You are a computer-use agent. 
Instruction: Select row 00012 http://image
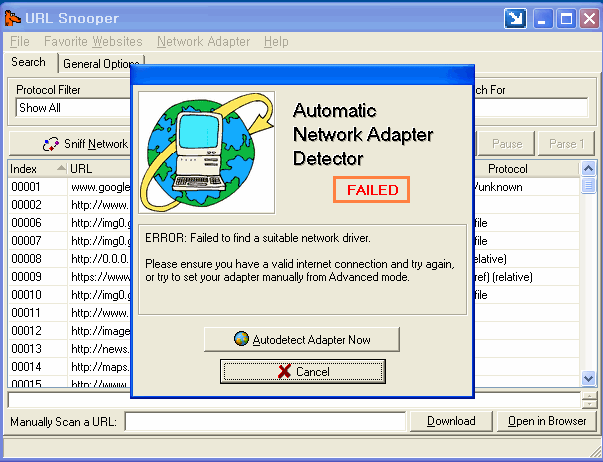(69, 331)
